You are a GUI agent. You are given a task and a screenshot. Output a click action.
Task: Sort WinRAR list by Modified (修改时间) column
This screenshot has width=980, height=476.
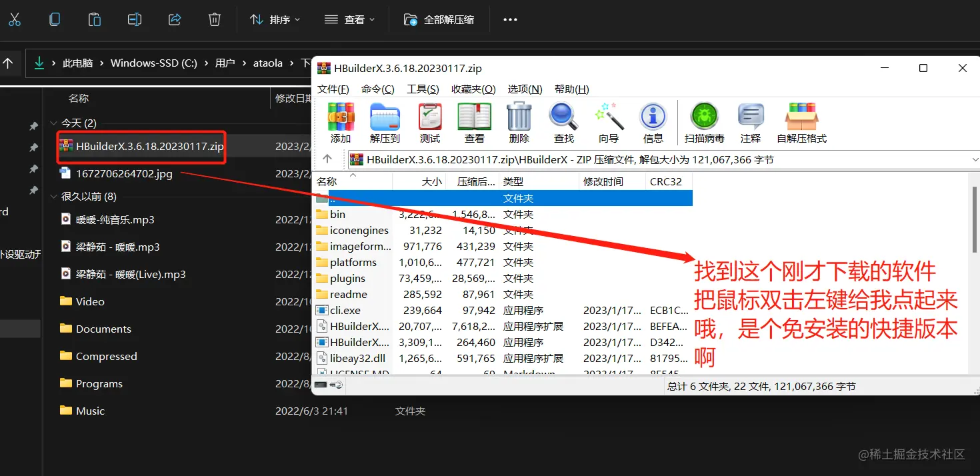click(612, 181)
